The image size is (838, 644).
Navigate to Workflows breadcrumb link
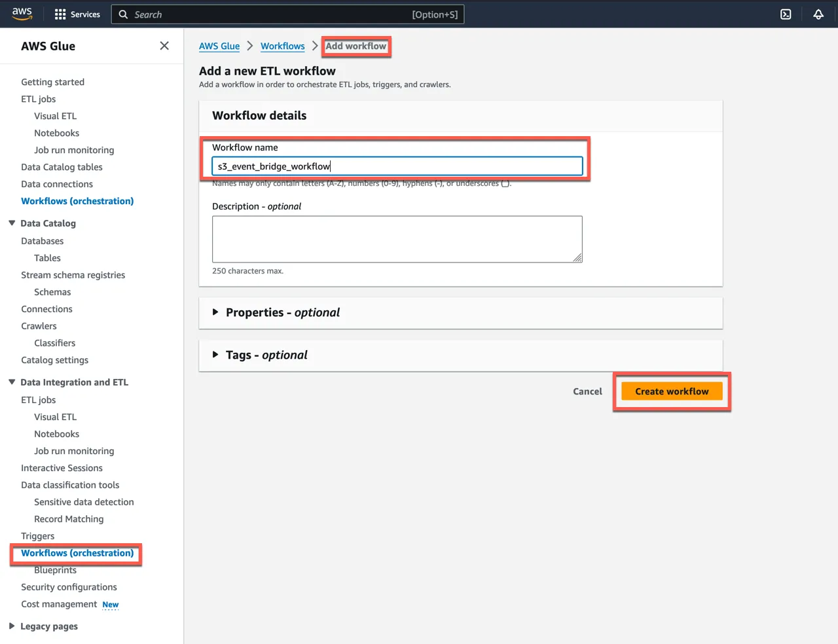pyautogui.click(x=282, y=46)
